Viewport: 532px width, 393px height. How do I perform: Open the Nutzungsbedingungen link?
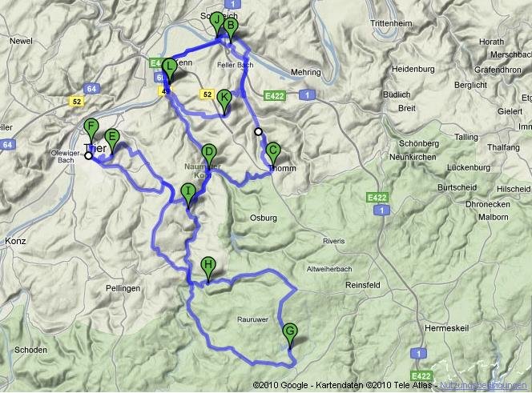coord(483,385)
